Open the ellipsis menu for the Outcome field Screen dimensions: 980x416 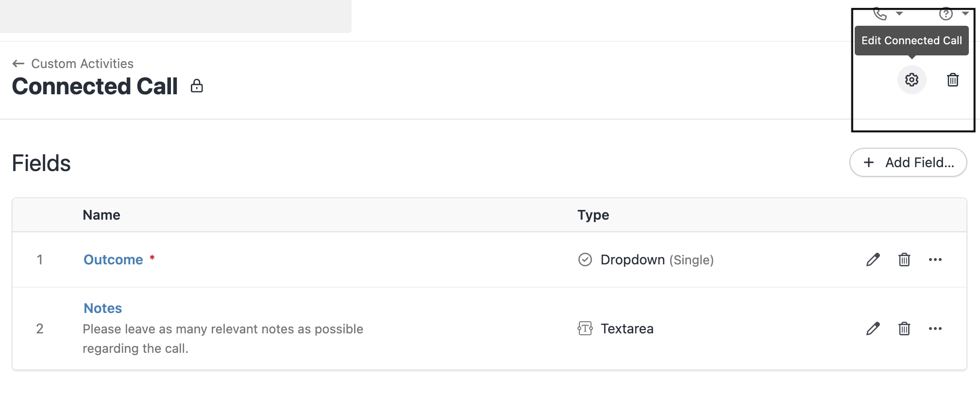pyautogui.click(x=935, y=260)
